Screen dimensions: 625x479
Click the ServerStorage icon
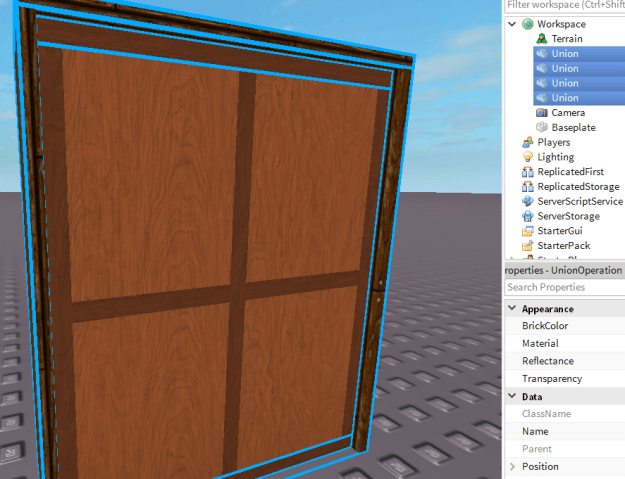(x=528, y=216)
